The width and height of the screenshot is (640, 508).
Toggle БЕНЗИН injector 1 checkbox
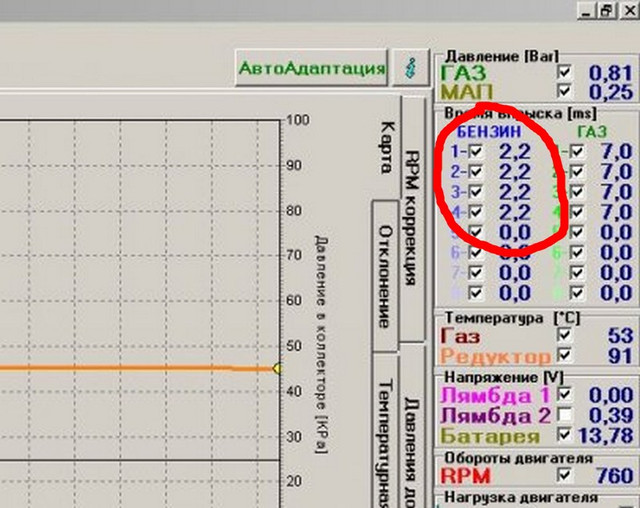[475, 151]
